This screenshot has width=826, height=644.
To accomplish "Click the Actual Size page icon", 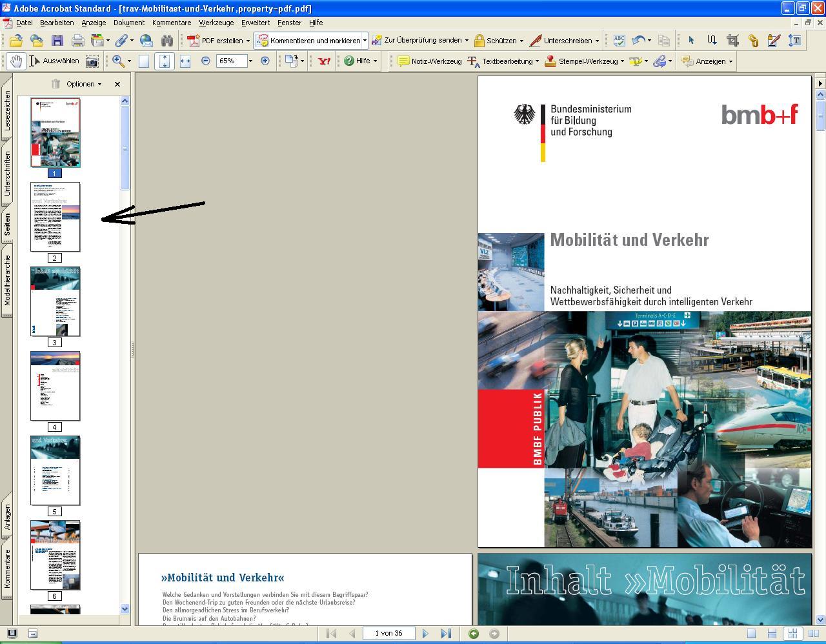I will pyautogui.click(x=144, y=61).
